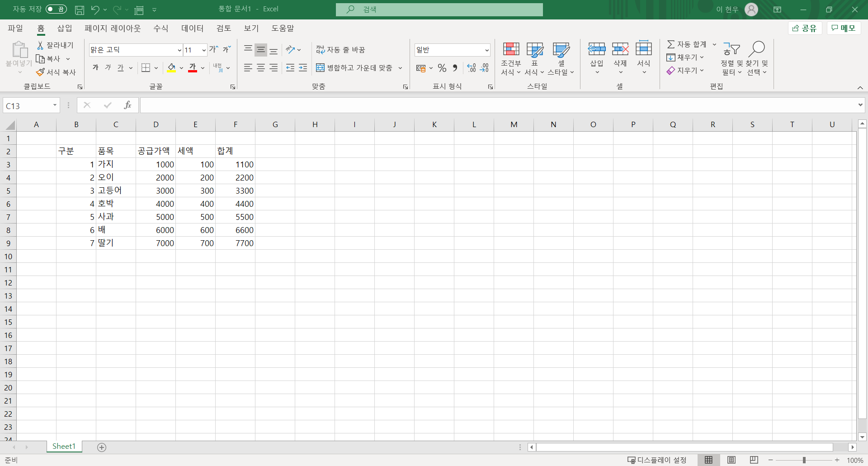Click orientation (text angle) icon
The image size is (868, 466).
290,49
